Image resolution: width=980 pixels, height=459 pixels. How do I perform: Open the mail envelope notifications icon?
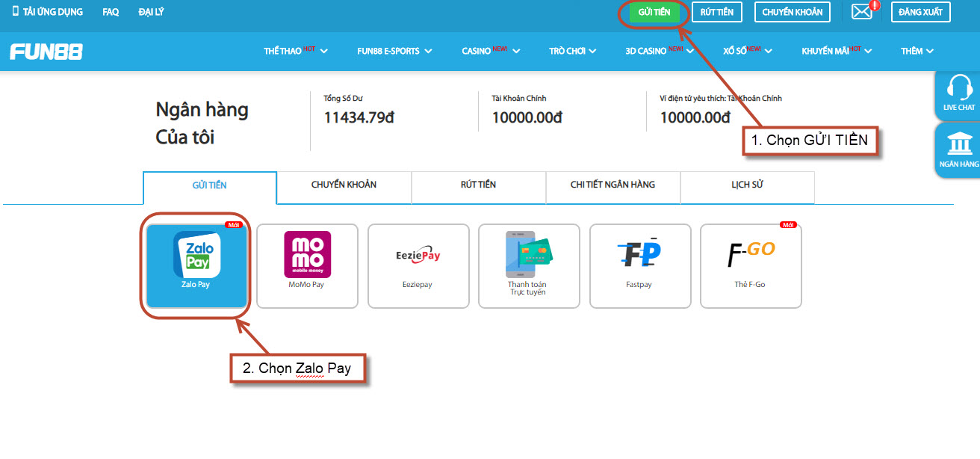point(862,12)
